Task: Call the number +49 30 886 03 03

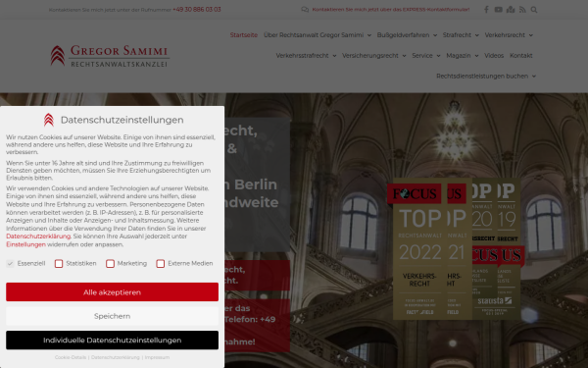Action: click(197, 10)
